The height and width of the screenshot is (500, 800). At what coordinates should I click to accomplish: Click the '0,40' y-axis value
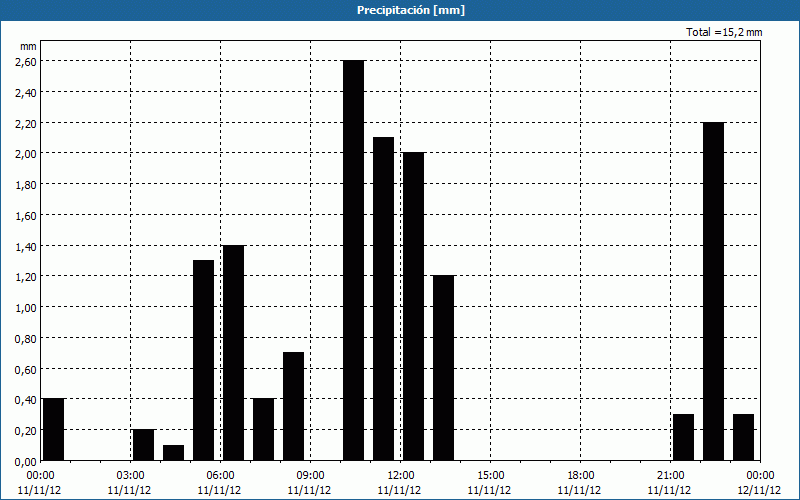(27, 399)
